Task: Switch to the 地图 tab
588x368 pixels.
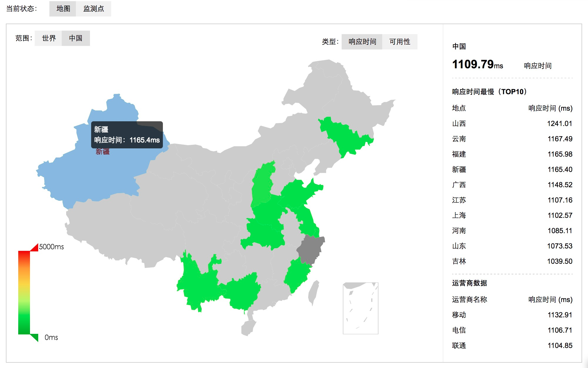Action: (63, 9)
